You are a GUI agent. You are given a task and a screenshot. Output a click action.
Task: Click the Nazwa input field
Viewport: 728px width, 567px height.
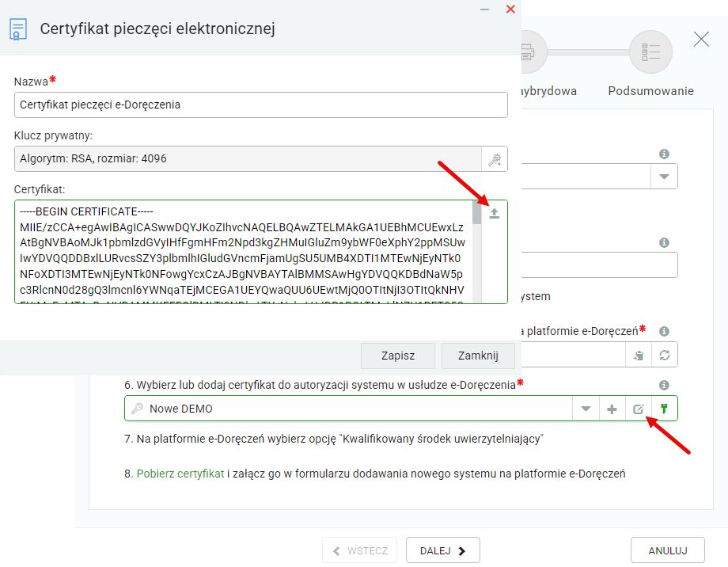tap(260, 105)
